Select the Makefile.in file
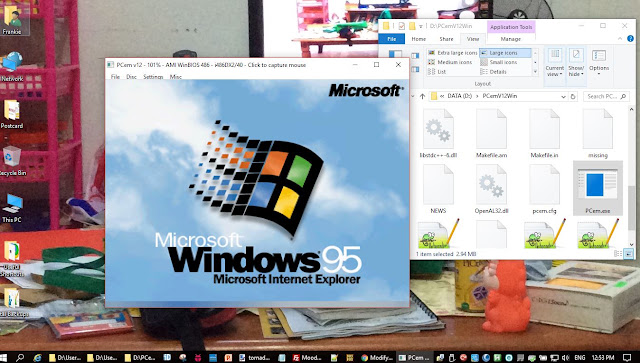Screen dimensions: 640x363 544,134
